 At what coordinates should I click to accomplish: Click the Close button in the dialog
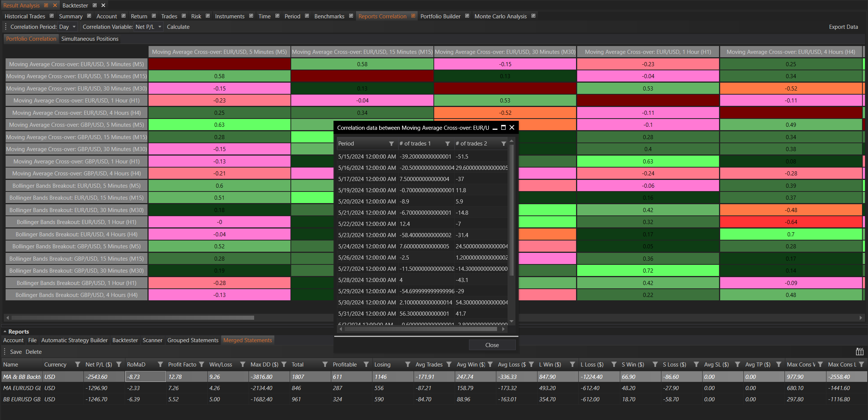click(492, 345)
